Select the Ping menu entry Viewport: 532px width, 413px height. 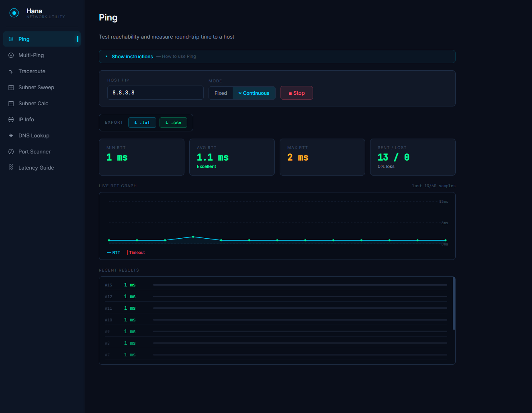42,39
